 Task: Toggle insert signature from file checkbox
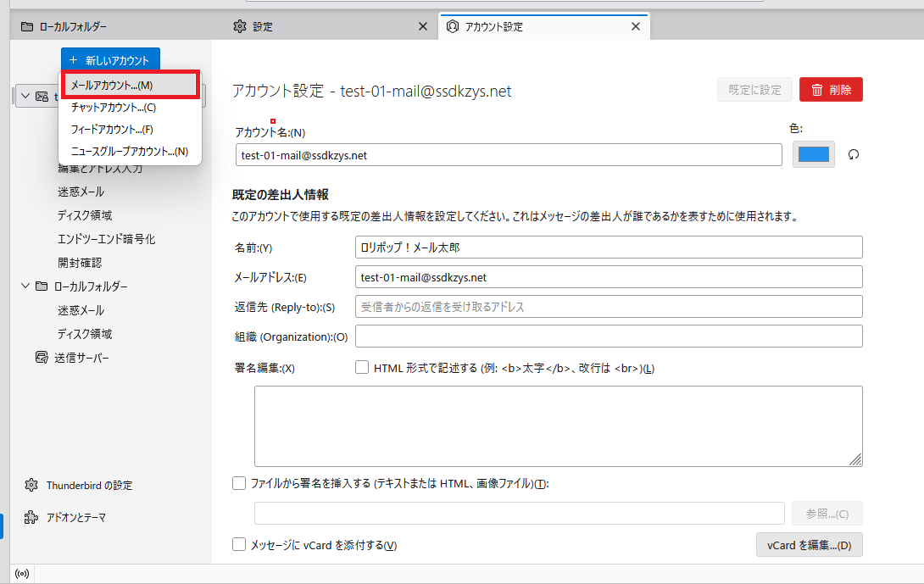pyautogui.click(x=239, y=483)
